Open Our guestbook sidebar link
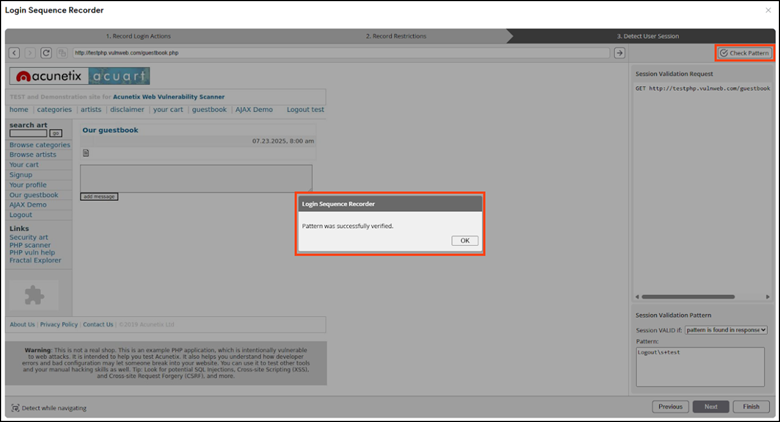Image resolution: width=780 pixels, height=422 pixels. (x=34, y=195)
